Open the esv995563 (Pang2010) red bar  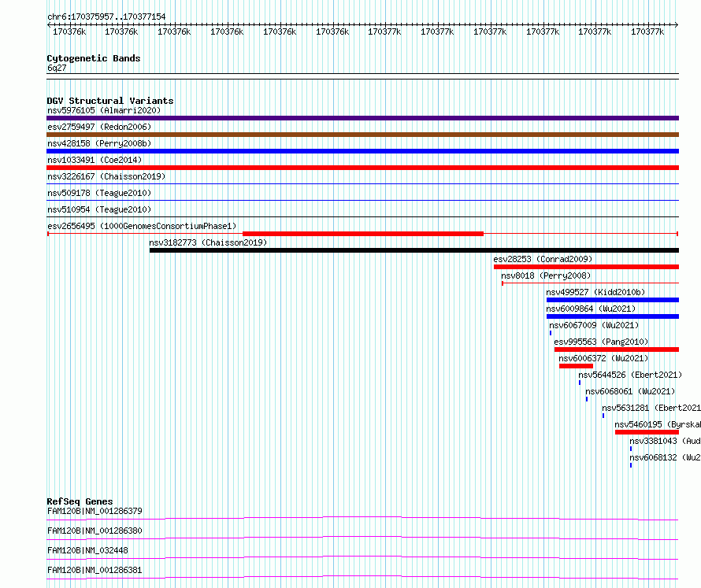[617, 349]
